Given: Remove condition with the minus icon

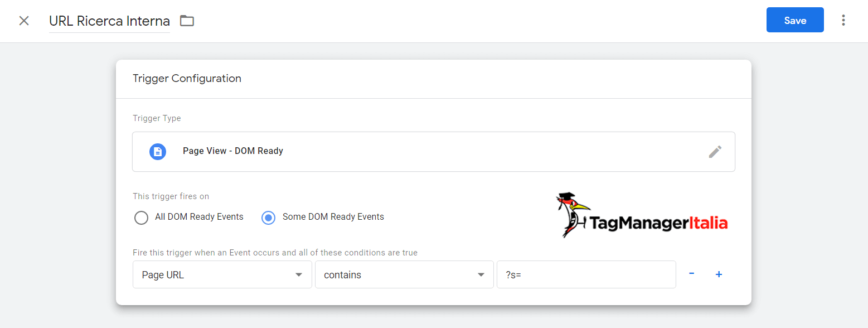Looking at the screenshot, I should tap(691, 274).
